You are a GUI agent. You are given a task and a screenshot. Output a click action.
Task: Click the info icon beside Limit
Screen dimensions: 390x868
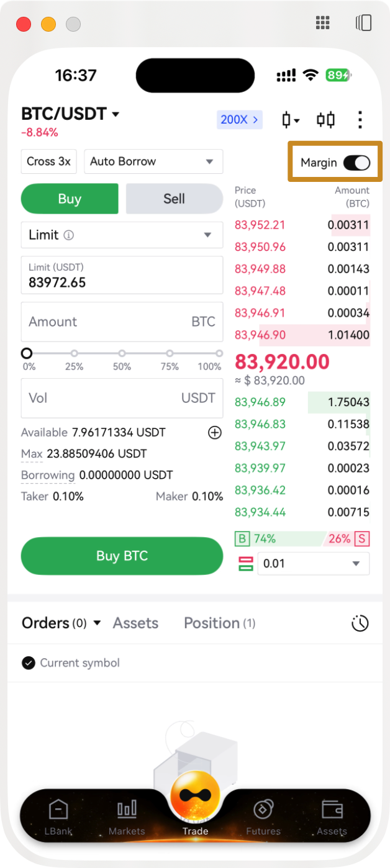[69, 235]
